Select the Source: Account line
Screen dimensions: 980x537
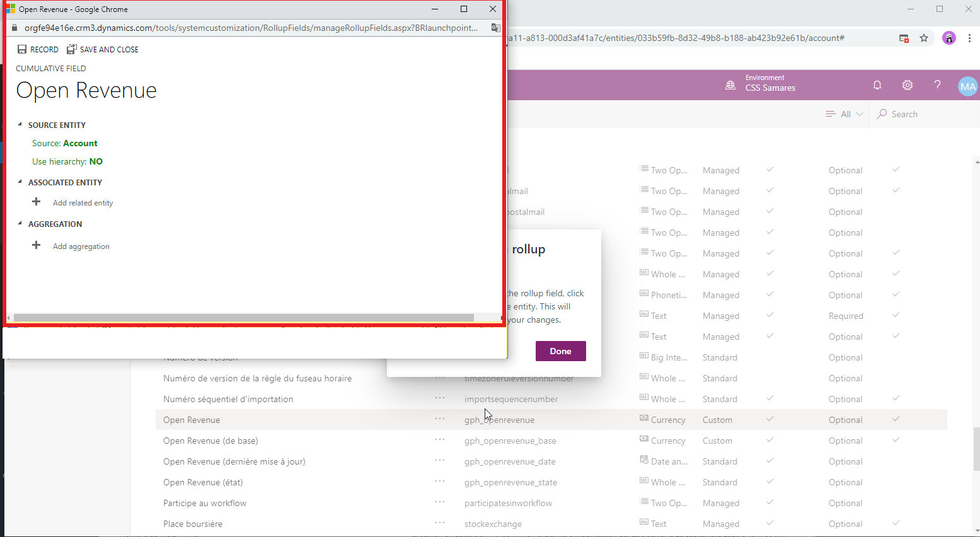(65, 143)
